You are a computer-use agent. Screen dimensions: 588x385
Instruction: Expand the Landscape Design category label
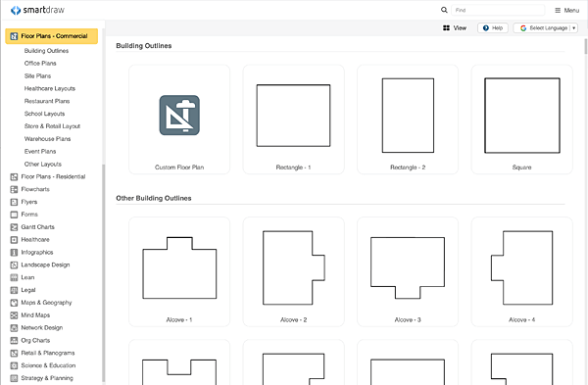point(45,265)
